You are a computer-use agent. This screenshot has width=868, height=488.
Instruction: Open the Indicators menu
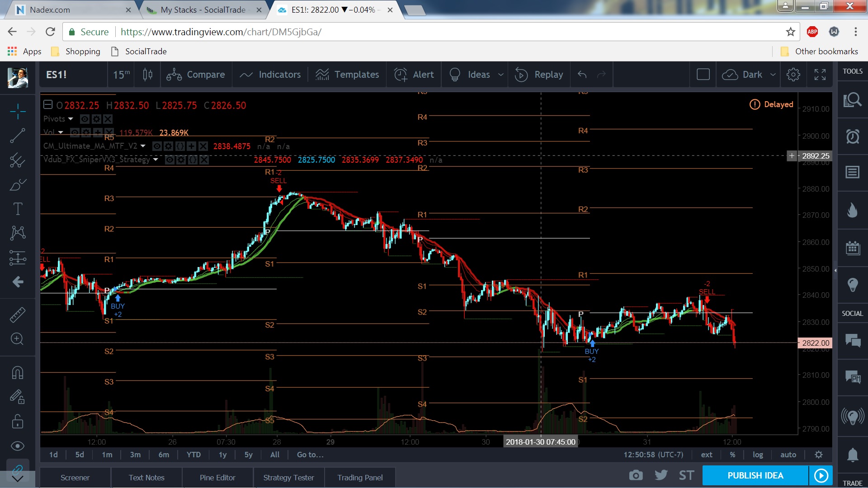[x=270, y=75]
